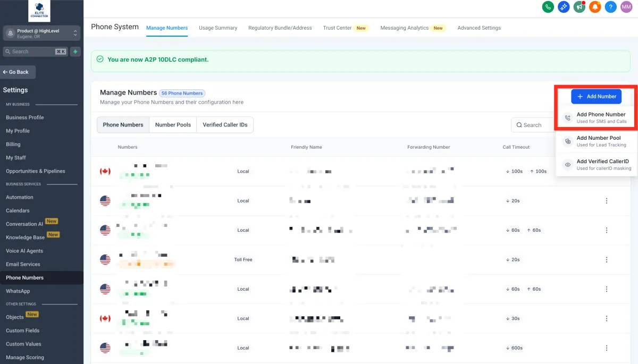The image size is (638, 364).
Task: Click the US flag in Toll Free row
Action: [x=105, y=259]
